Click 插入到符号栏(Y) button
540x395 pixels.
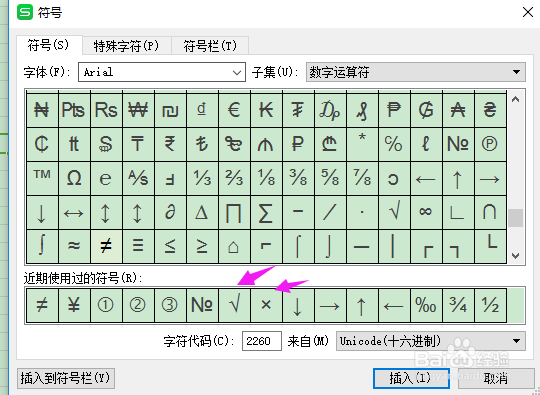[65, 378]
